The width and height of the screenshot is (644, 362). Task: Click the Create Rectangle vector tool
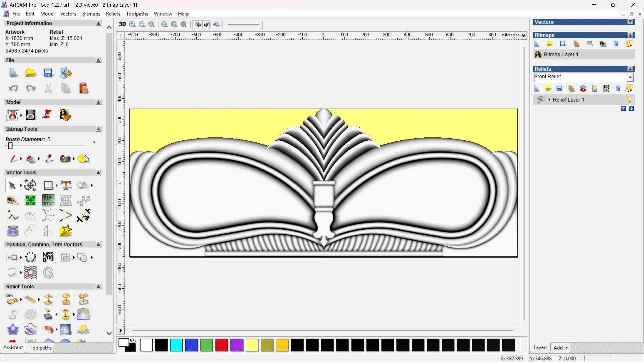(48, 185)
